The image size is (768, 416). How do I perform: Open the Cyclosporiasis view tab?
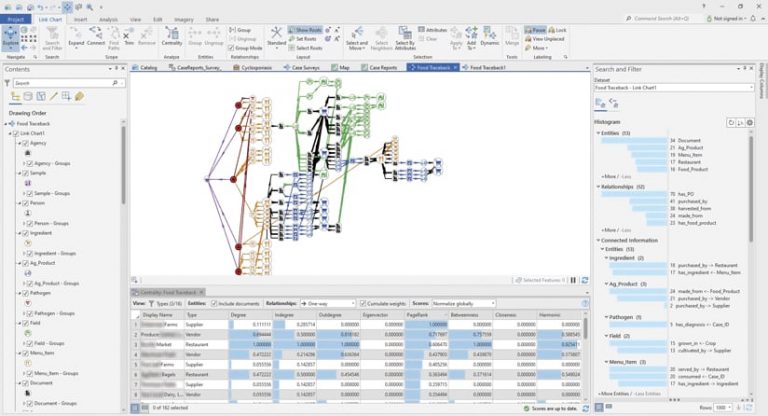(x=252, y=68)
